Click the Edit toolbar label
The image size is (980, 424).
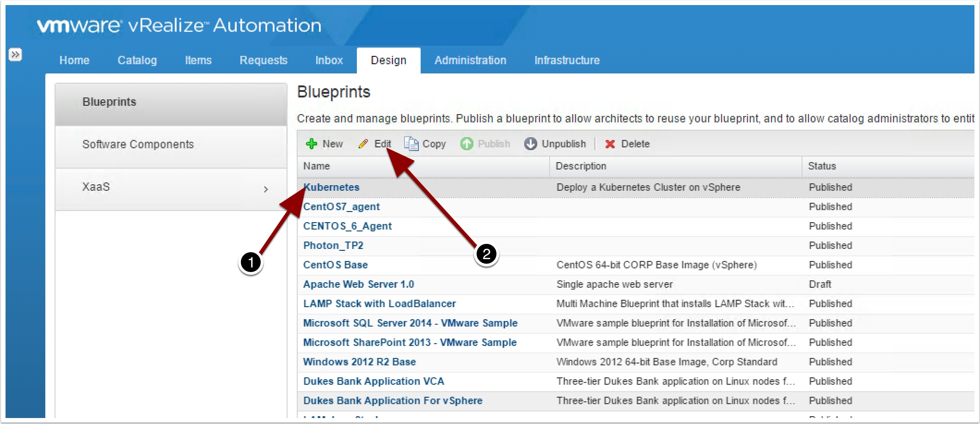pyautogui.click(x=383, y=144)
